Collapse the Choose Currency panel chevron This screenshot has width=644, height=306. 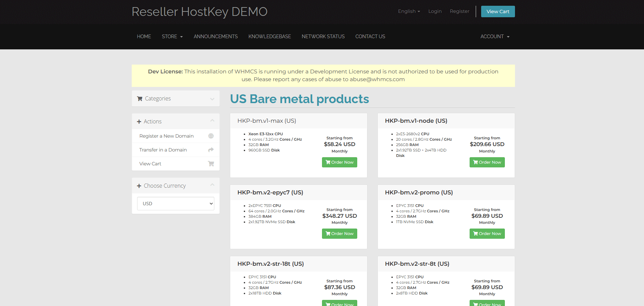pos(212,185)
